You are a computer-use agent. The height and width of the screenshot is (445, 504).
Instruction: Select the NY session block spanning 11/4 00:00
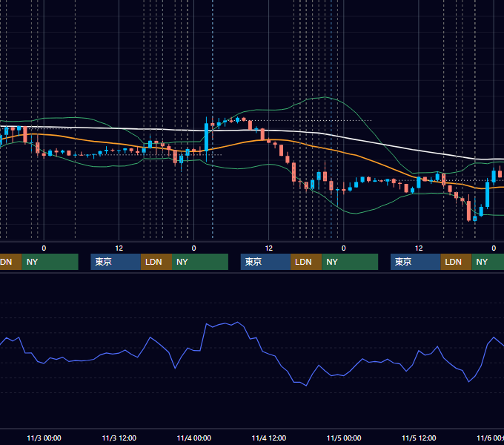pyautogui.click(x=200, y=262)
